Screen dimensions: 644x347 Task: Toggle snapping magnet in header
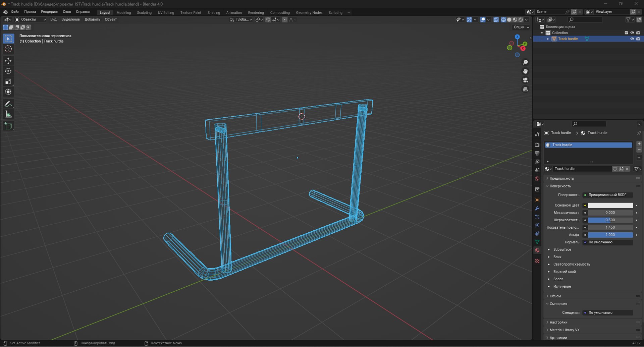coord(268,20)
